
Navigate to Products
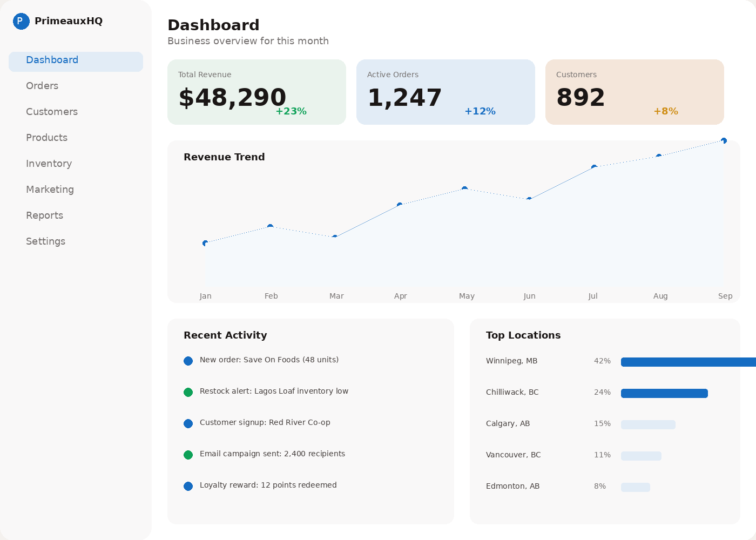coord(47,138)
